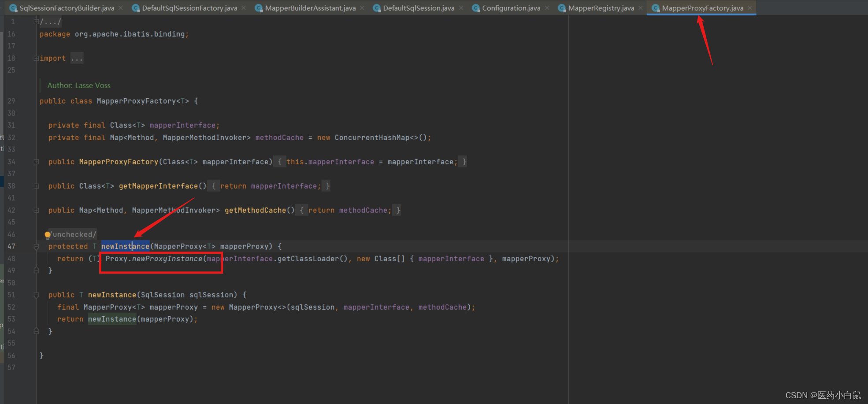Viewport: 868px width, 404px height.
Task: Switch to Configuration.java tab
Action: [511, 8]
